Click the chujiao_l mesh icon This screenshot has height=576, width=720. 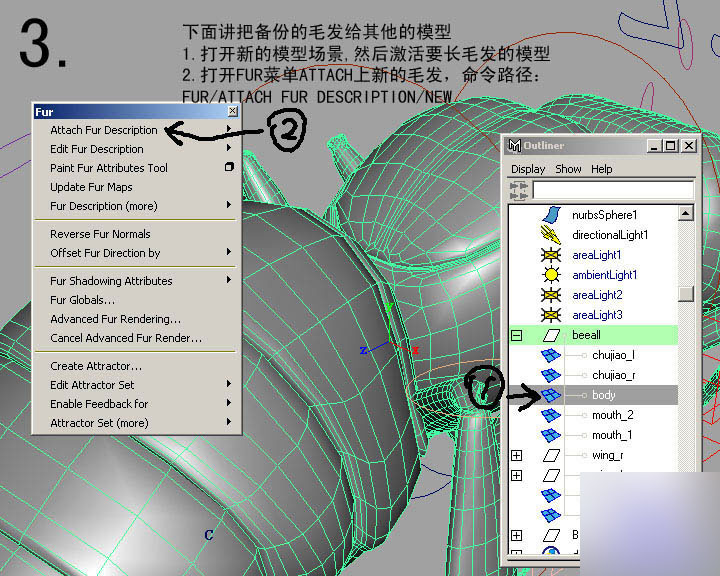tap(551, 355)
